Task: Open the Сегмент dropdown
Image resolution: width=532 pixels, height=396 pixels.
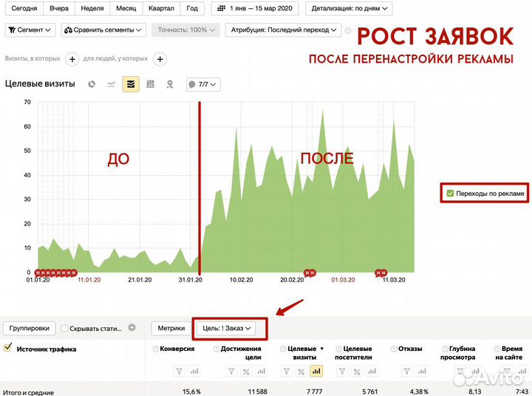Action: (x=30, y=30)
